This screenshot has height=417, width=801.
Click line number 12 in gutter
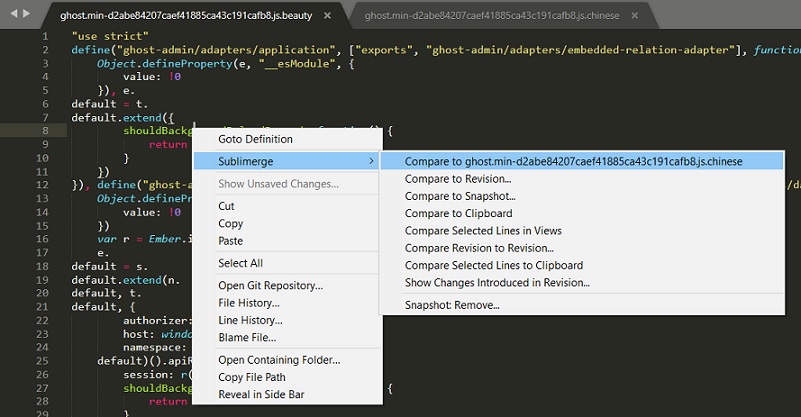(x=43, y=185)
